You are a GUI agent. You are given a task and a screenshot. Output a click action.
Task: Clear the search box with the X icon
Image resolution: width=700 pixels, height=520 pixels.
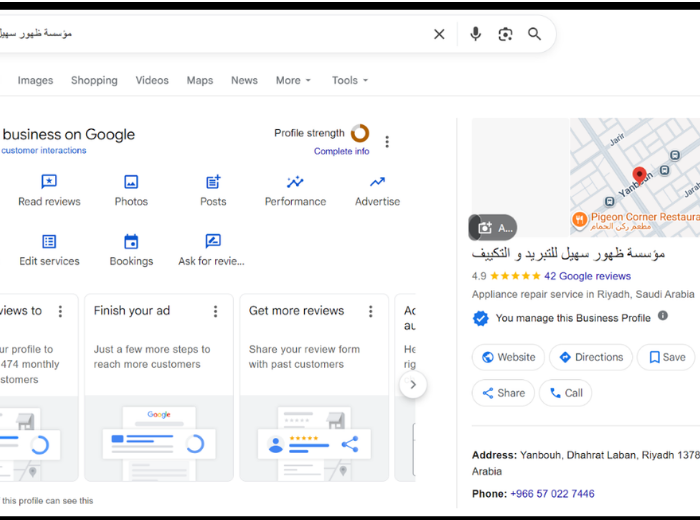pos(439,34)
